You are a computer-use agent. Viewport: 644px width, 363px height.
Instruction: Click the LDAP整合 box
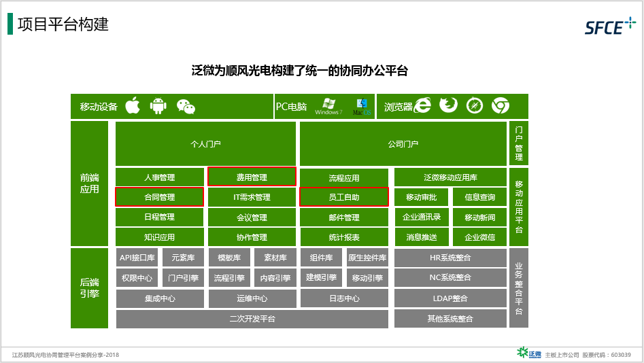click(x=451, y=298)
